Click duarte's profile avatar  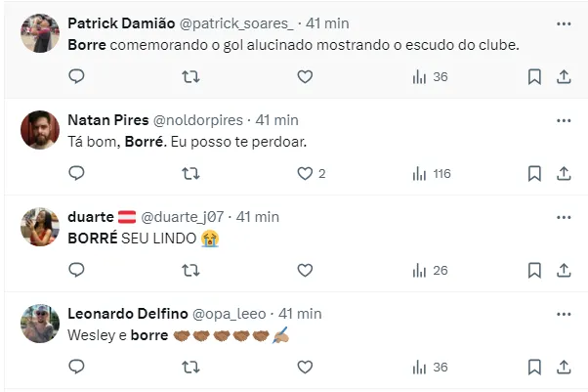[x=40, y=227]
